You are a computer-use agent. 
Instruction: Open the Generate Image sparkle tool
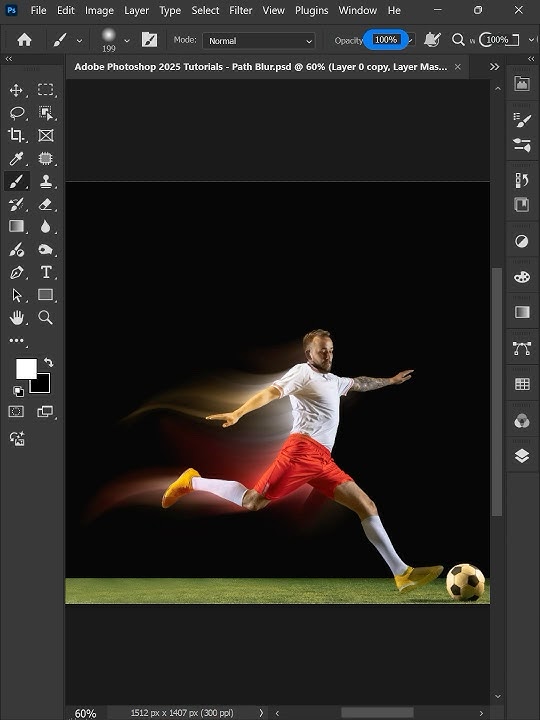point(17,439)
